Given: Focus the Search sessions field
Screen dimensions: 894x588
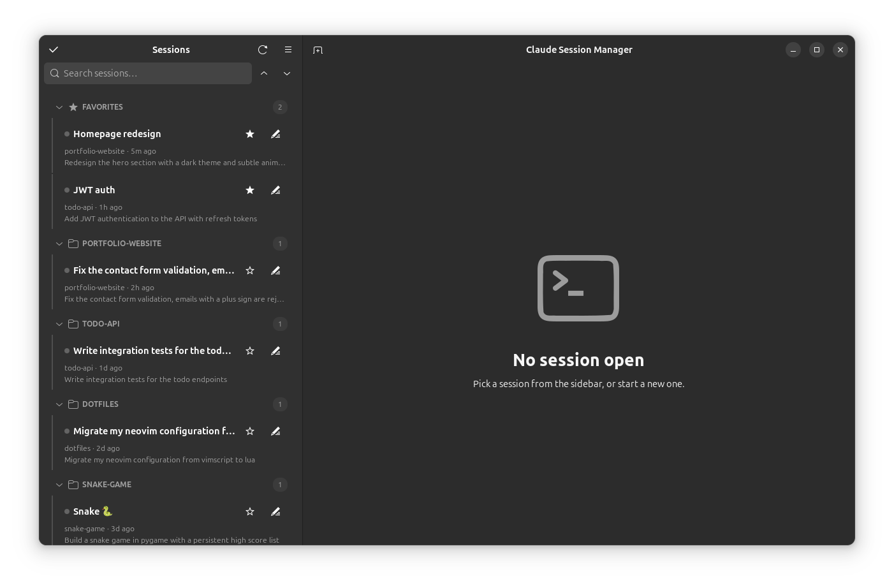Looking at the screenshot, I should 148,73.
